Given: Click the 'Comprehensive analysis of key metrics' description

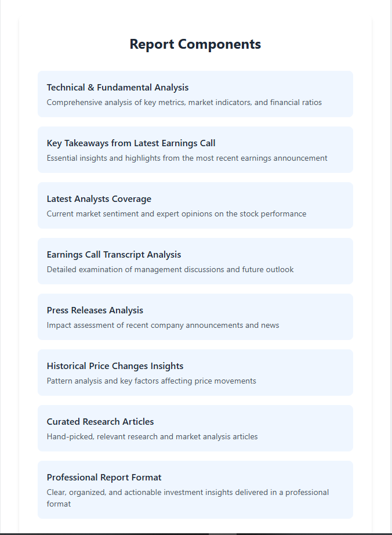Looking at the screenshot, I should (184, 103).
